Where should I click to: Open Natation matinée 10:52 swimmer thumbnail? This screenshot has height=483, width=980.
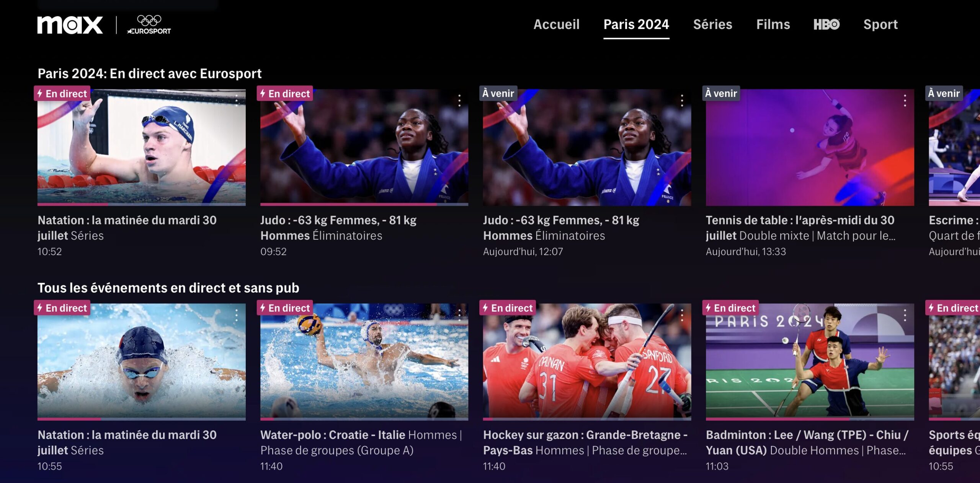pyautogui.click(x=142, y=147)
